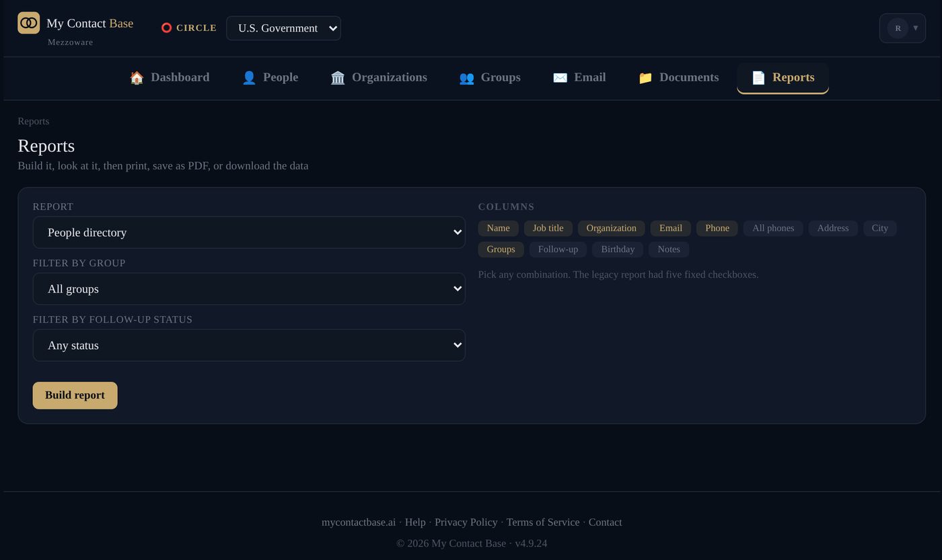
Task: Deselect the Phone column chip
Action: (717, 229)
